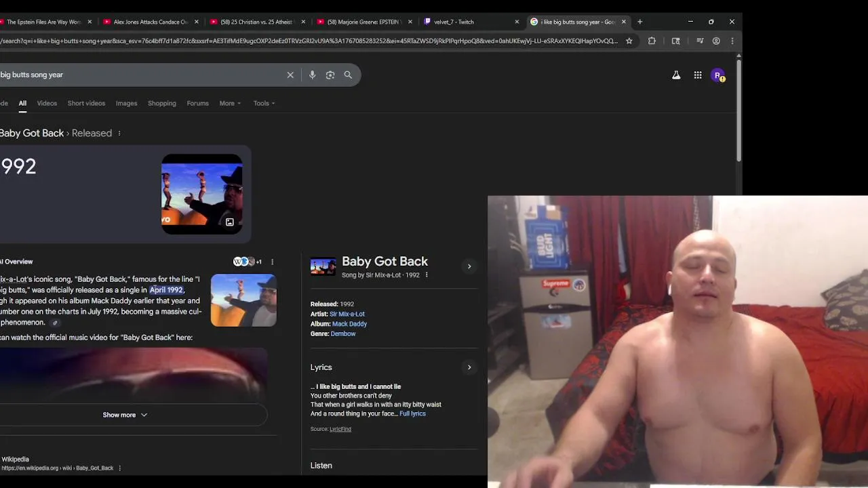This screenshot has width=868, height=488.
Task: Open the AI Overview side image thumbnail
Action: (x=243, y=300)
